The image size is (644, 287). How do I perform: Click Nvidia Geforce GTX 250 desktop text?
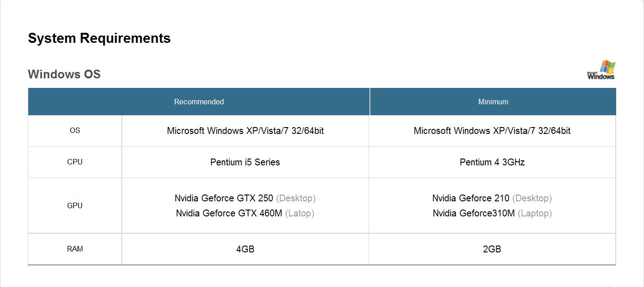224,198
